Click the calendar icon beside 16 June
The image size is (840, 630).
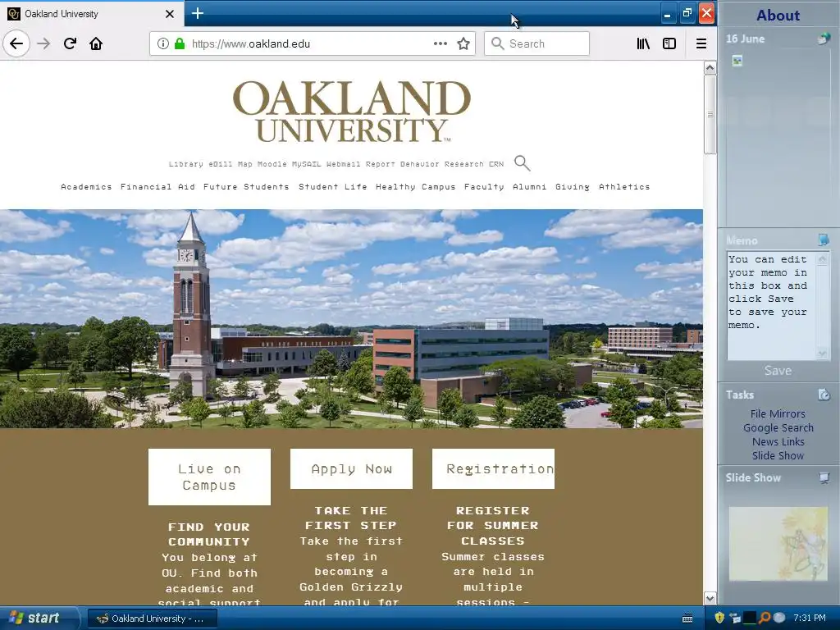tap(824, 39)
